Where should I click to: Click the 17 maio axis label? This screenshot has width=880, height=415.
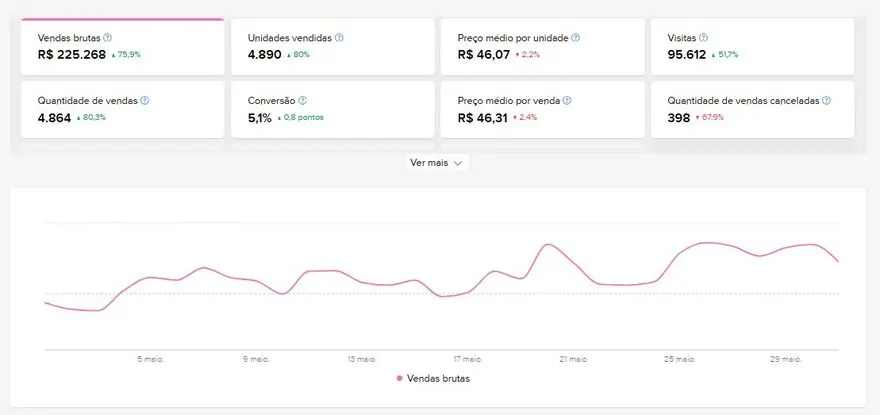pos(468,359)
